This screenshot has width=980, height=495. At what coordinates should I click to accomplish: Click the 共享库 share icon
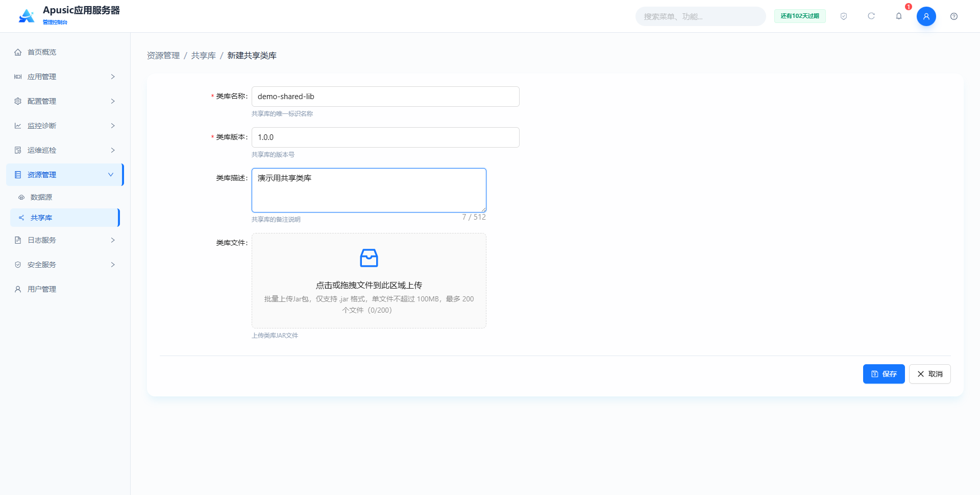(x=21, y=218)
